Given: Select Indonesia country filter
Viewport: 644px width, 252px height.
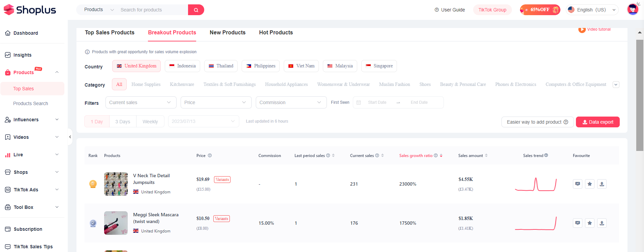Looking at the screenshot, I should tap(182, 66).
